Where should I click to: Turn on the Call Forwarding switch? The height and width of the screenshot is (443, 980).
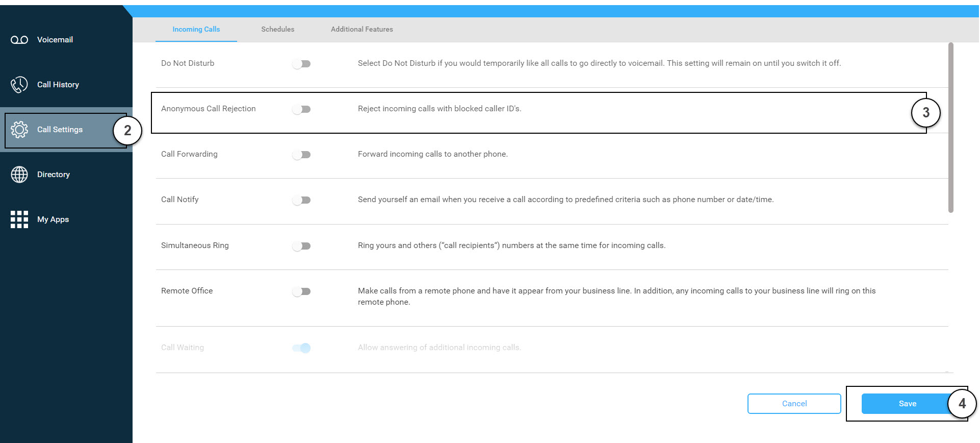tap(301, 155)
